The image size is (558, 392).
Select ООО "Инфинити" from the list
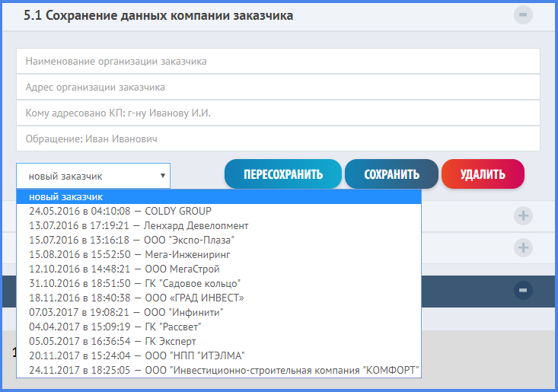coord(218,312)
